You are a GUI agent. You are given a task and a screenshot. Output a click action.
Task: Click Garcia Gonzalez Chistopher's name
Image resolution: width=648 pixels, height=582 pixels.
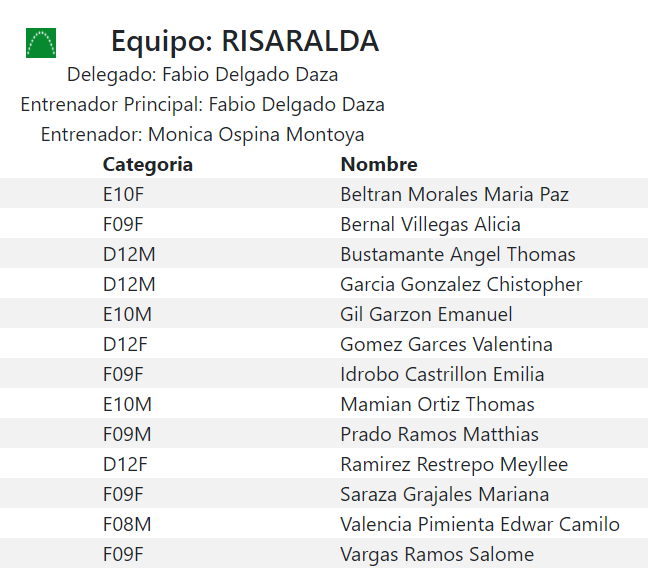click(461, 285)
